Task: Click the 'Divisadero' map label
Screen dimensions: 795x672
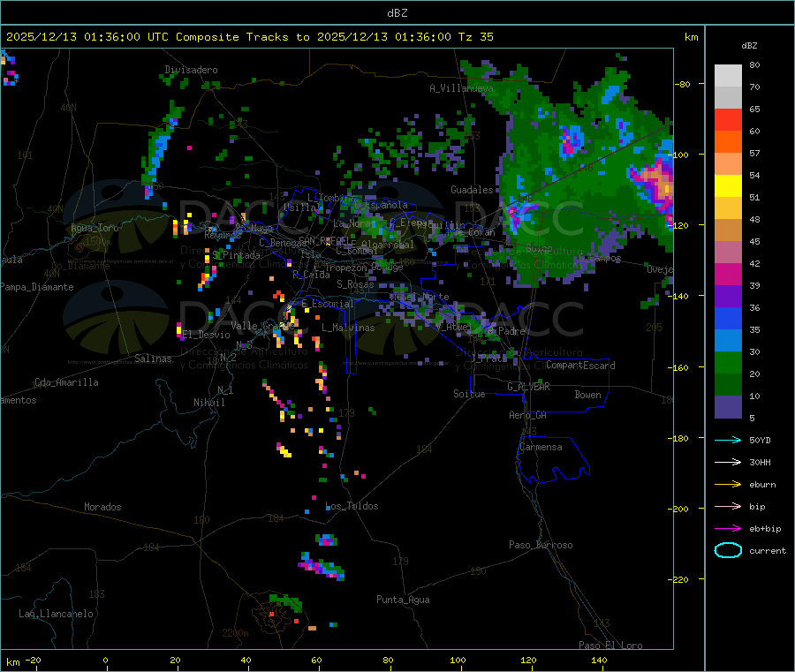Action: click(x=191, y=70)
